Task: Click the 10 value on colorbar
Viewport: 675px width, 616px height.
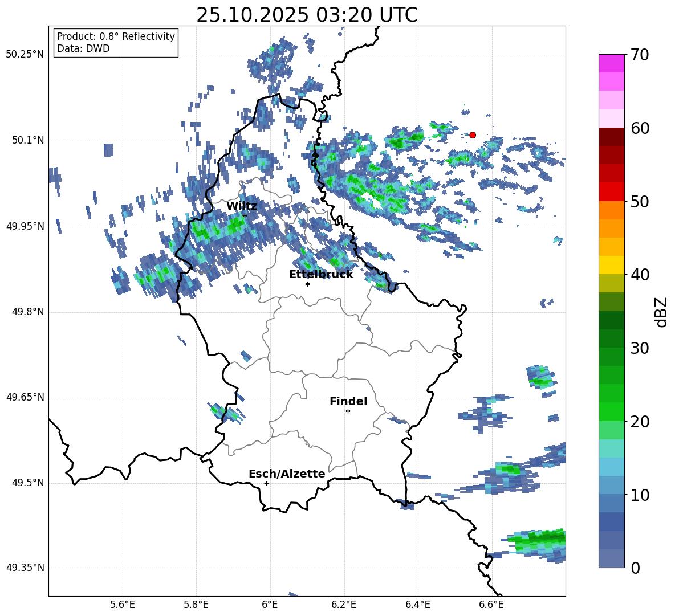Action: click(x=640, y=495)
